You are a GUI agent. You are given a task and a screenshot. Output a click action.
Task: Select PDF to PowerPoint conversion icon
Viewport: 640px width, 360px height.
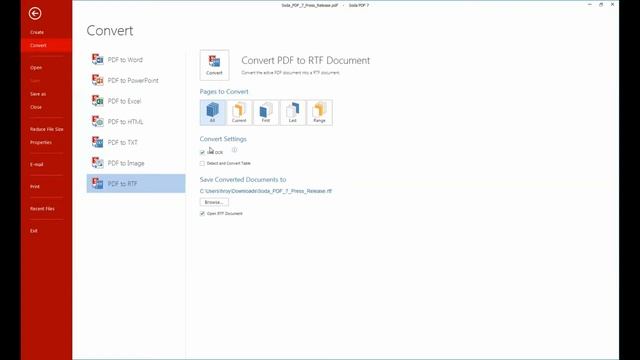[x=98, y=80]
